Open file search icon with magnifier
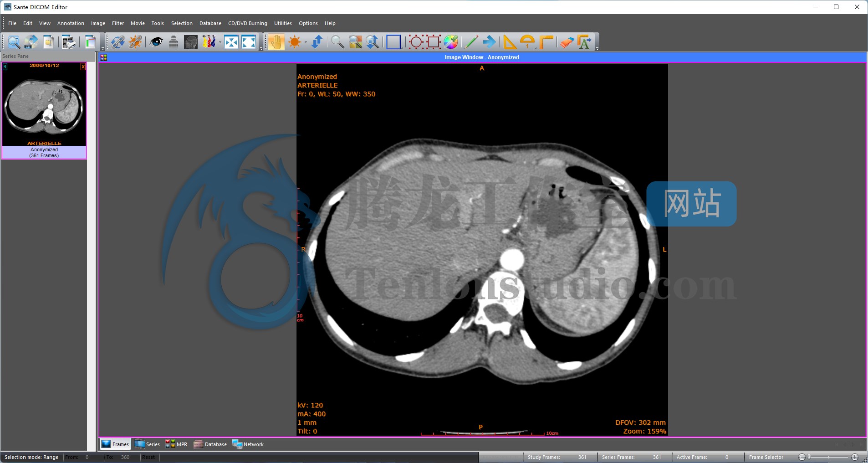Image resolution: width=868 pixels, height=463 pixels. [14, 42]
